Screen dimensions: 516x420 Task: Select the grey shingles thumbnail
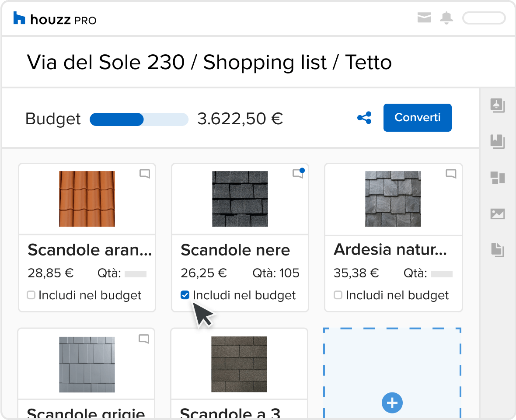[x=87, y=364]
